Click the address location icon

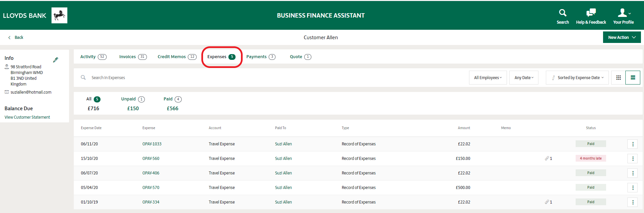coord(7,67)
